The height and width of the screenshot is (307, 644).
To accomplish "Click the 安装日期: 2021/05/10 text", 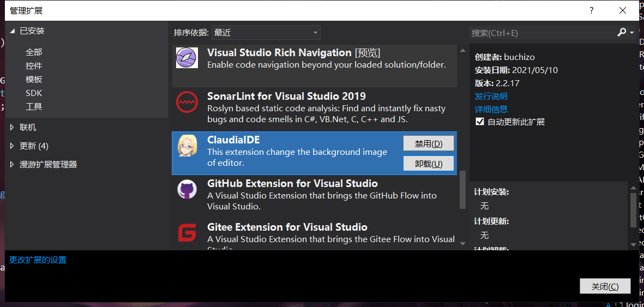I will pos(516,70).
